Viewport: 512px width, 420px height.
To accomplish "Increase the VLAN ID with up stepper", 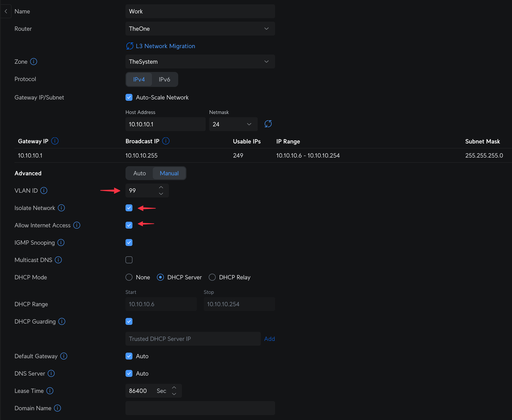I will [x=161, y=188].
